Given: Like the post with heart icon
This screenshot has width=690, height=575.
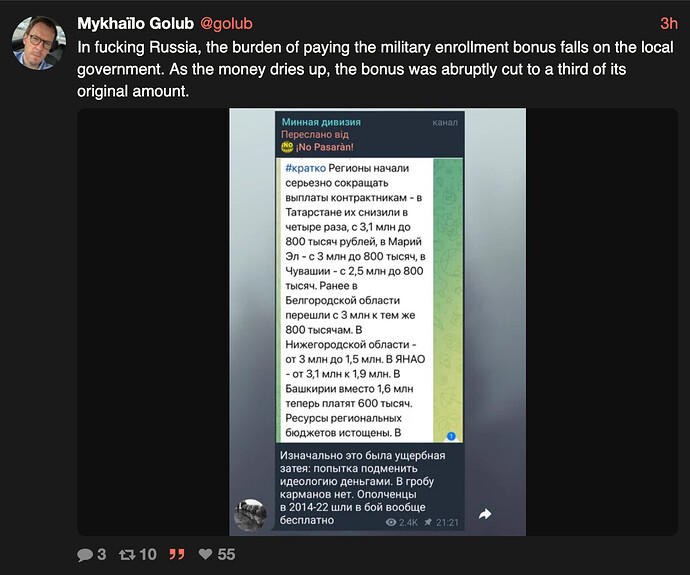Looking at the screenshot, I should (206, 554).
